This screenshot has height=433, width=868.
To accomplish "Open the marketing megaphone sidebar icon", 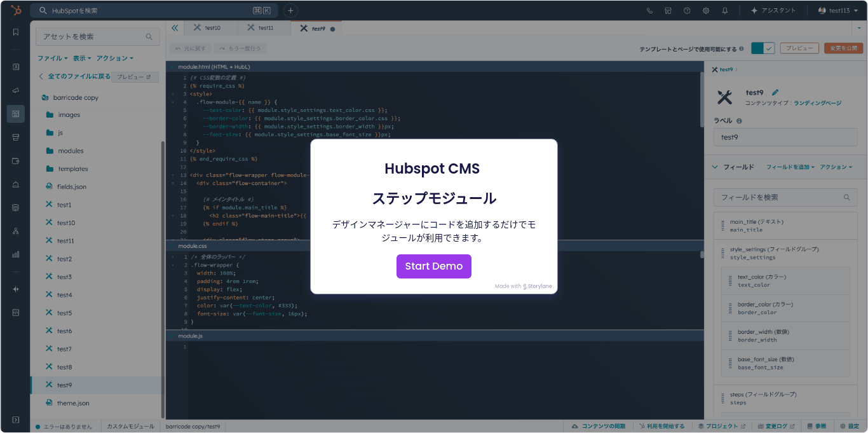I will pyautogui.click(x=15, y=90).
